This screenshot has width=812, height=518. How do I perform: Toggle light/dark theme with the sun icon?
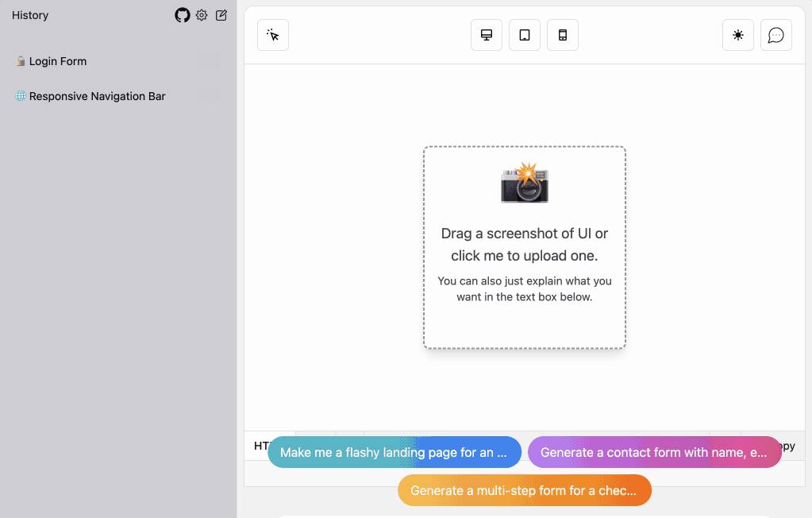pos(737,35)
